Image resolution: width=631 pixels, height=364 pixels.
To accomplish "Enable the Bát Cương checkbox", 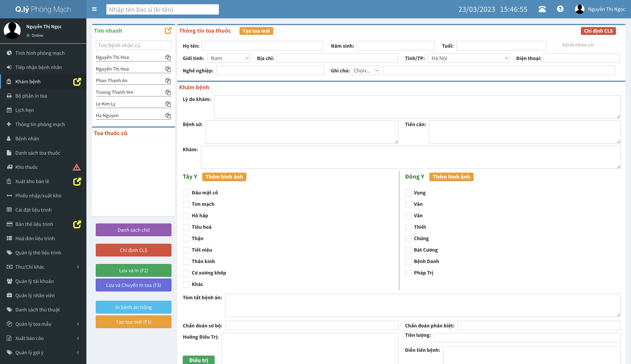I will click(408, 250).
